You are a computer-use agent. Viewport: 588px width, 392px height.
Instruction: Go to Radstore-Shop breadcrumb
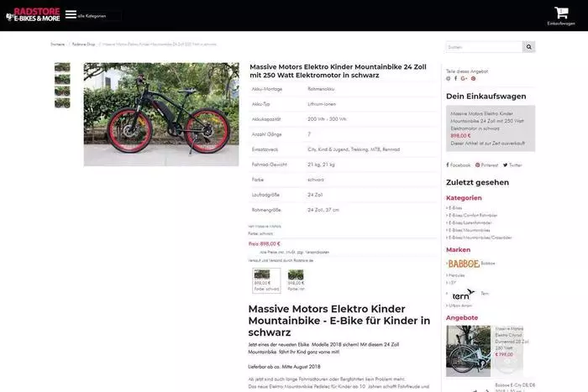[83, 44]
